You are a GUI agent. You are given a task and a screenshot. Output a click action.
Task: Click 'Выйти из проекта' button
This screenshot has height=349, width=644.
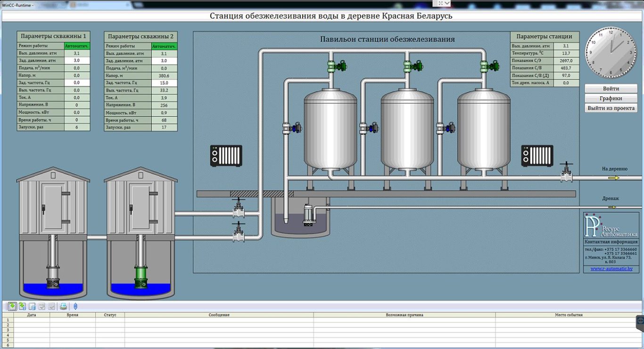(611, 108)
